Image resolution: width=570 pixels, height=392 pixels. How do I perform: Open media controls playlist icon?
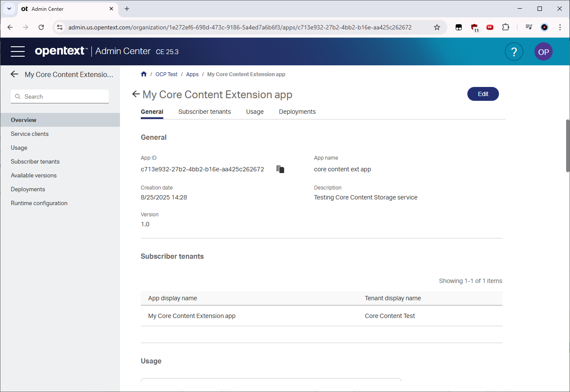(529, 27)
